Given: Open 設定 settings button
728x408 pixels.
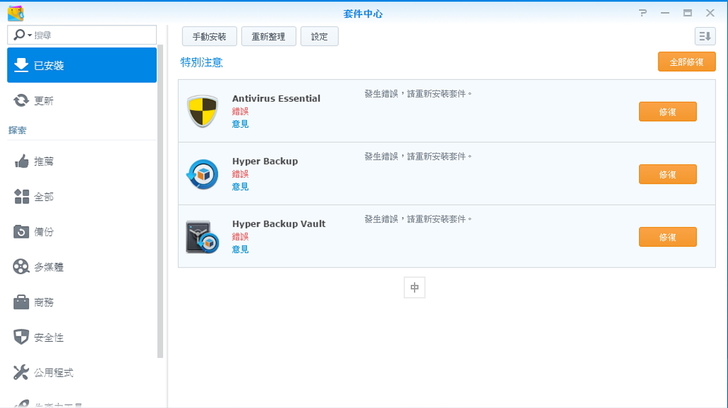Looking at the screenshot, I should (x=319, y=36).
